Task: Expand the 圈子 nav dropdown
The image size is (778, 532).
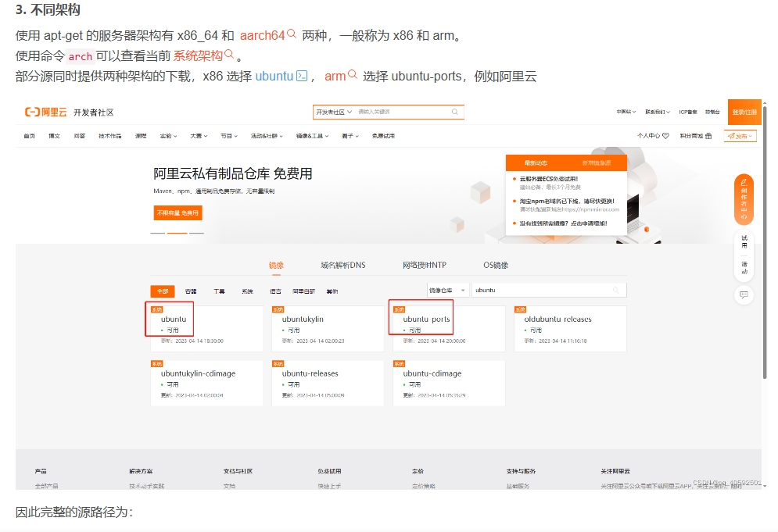Action: tap(350, 136)
